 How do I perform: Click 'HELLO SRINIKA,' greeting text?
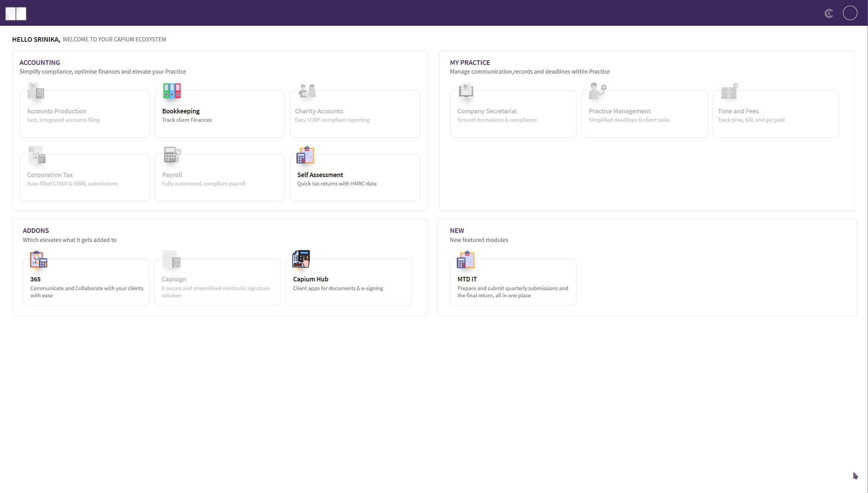36,39
